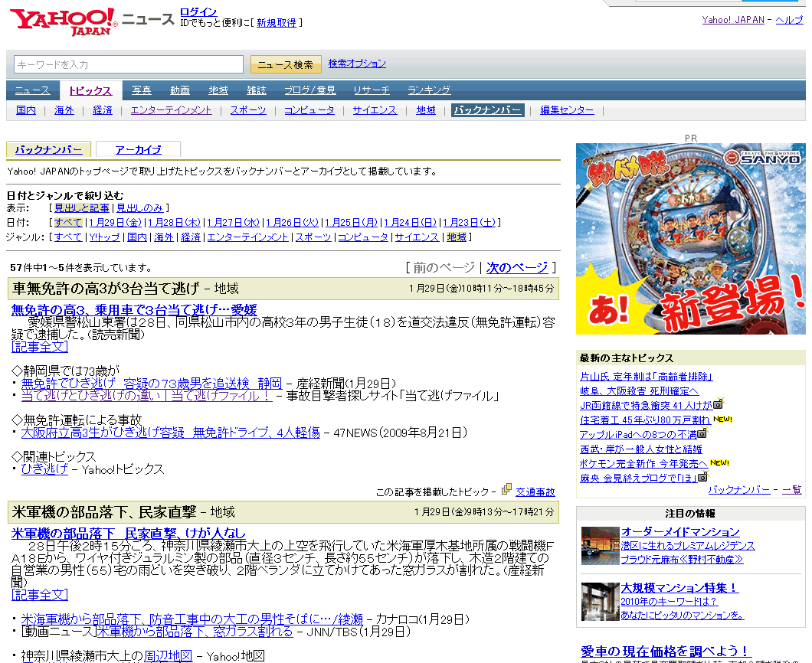The image size is (812, 663).
Task: Select エンターテインメント in sub navigation
Action: click(x=171, y=109)
